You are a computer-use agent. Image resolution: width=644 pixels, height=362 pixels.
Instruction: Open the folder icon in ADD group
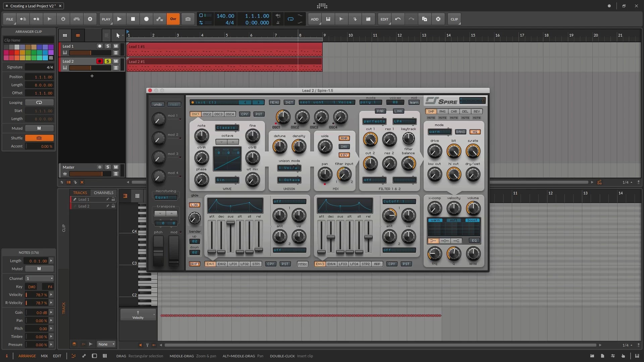[x=368, y=19]
